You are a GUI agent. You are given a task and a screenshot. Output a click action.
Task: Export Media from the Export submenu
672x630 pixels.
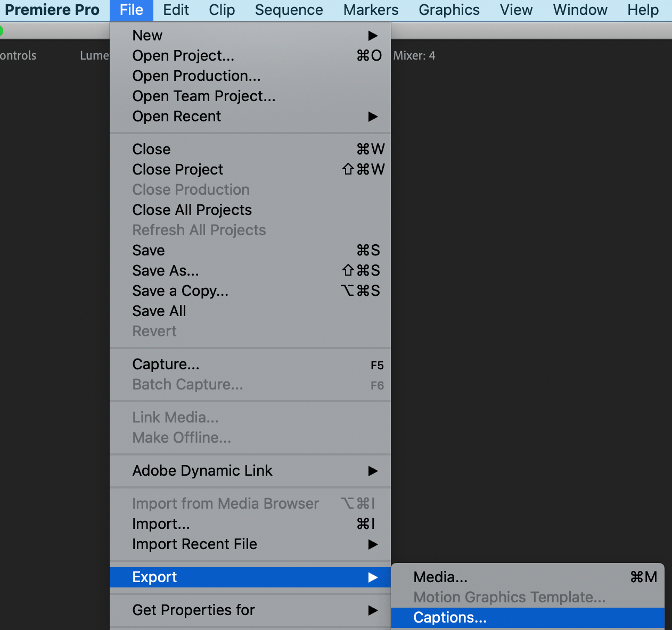click(440, 577)
